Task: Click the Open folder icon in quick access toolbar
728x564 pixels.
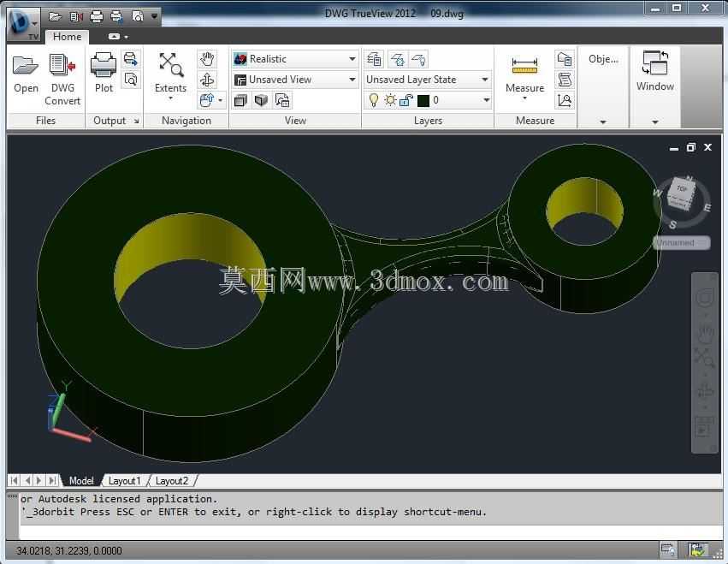Action: tap(55, 17)
